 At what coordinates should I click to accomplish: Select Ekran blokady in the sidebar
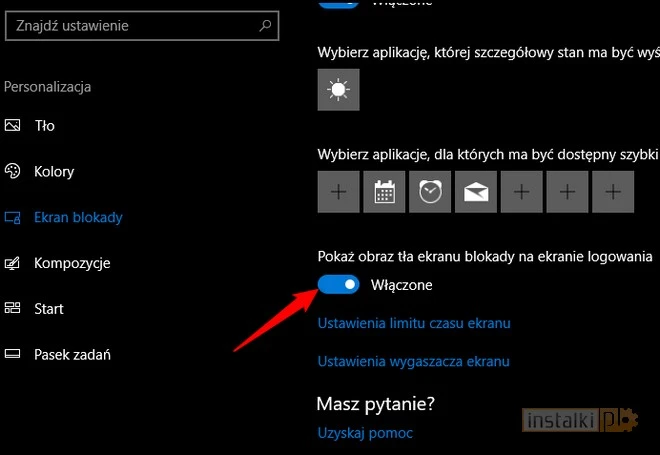pyautogui.click(x=78, y=217)
